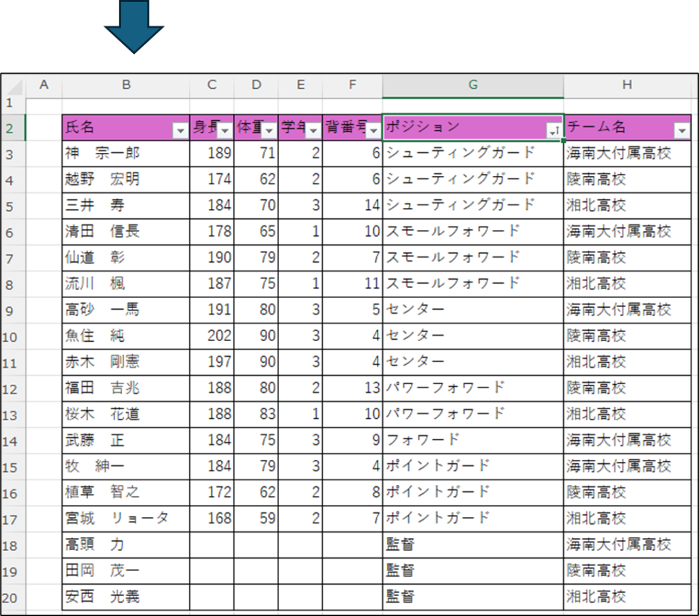Screen dimensions: 699x616
Task: Select the cell 宮城 リョータ
Action: click(126, 518)
